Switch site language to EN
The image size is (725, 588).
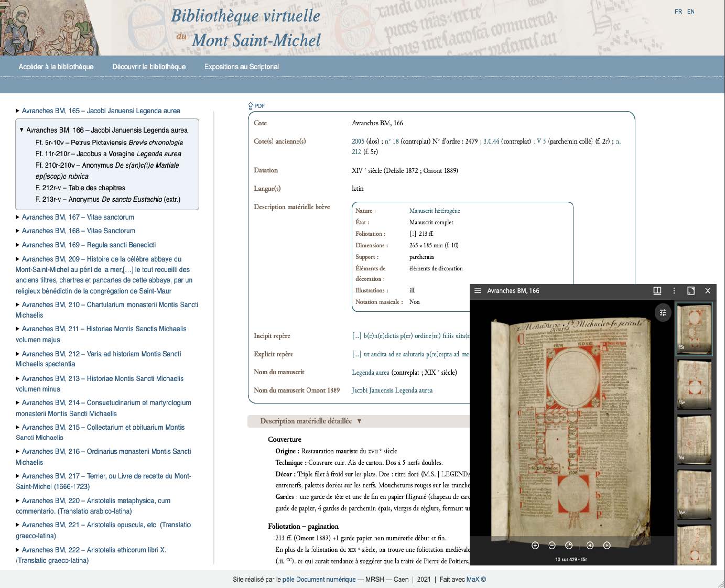[x=691, y=12]
